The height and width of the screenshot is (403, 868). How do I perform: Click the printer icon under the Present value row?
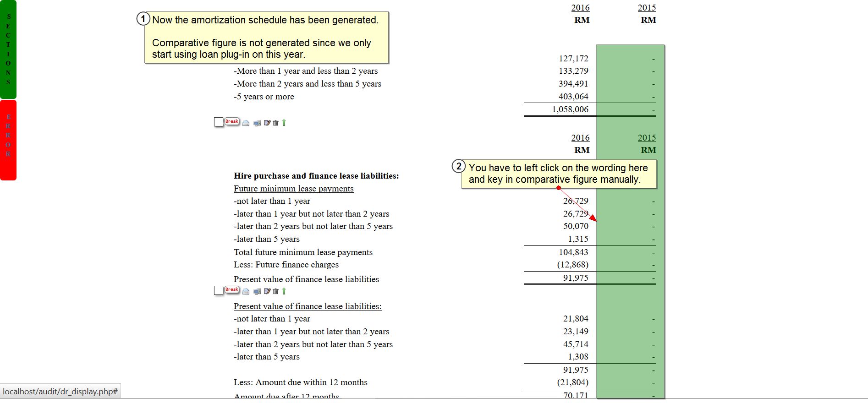click(x=246, y=291)
